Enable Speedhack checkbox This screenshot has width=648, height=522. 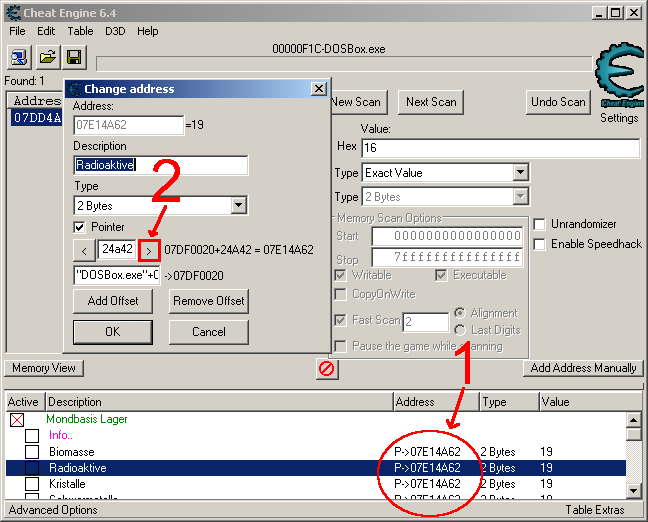(x=539, y=244)
